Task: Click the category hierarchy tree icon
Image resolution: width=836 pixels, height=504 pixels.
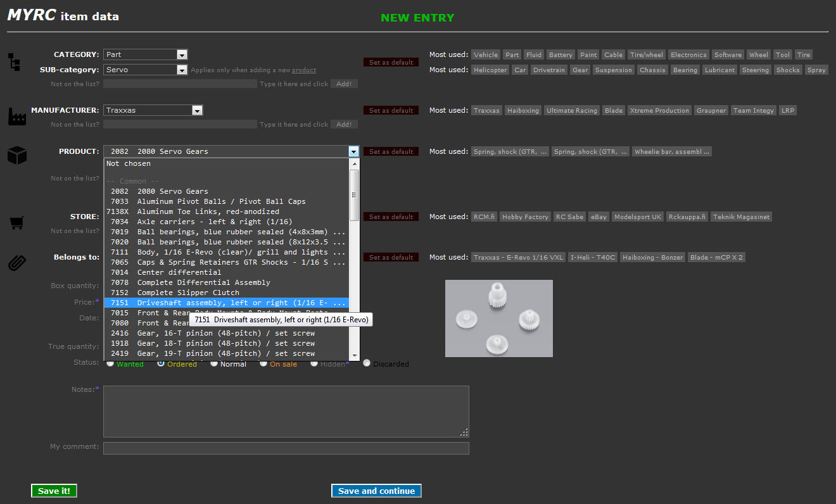Action: [x=14, y=62]
